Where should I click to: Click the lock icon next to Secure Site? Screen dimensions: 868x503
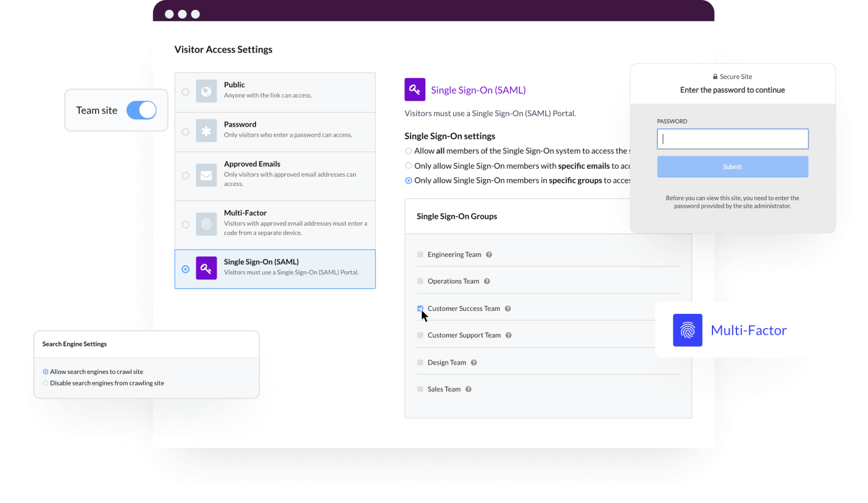pos(716,77)
